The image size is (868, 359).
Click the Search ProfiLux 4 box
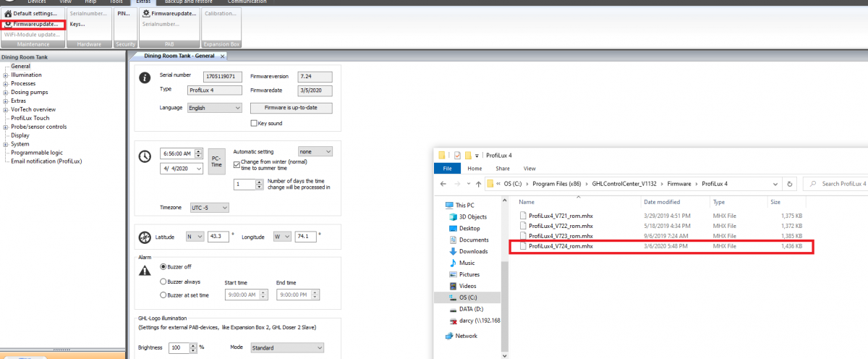[x=836, y=183]
